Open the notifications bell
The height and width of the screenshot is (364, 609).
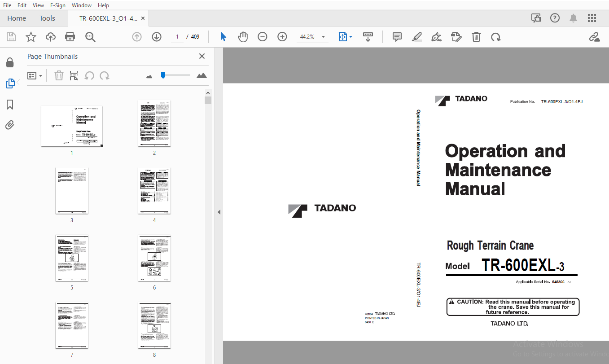point(574,18)
